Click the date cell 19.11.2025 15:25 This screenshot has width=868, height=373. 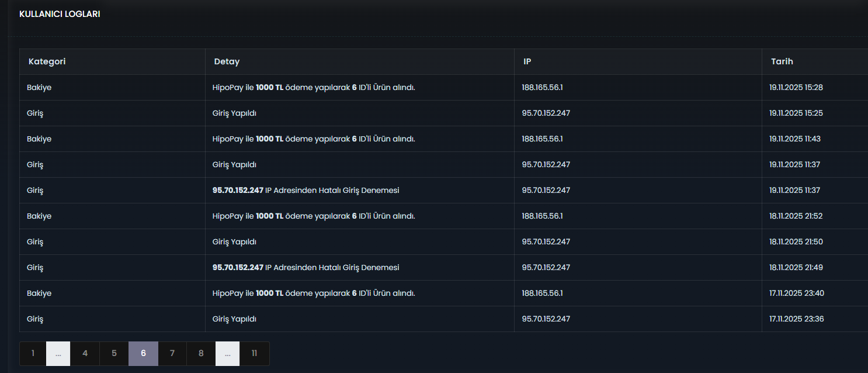click(796, 113)
